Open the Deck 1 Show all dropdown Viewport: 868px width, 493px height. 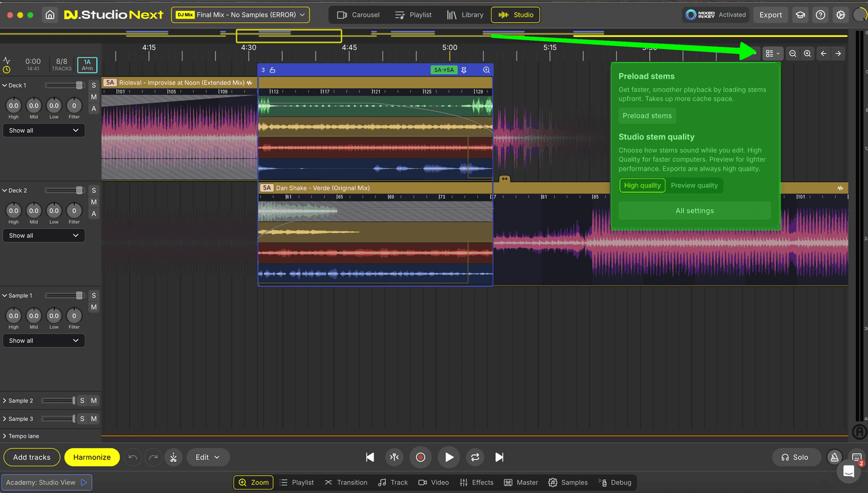[44, 130]
